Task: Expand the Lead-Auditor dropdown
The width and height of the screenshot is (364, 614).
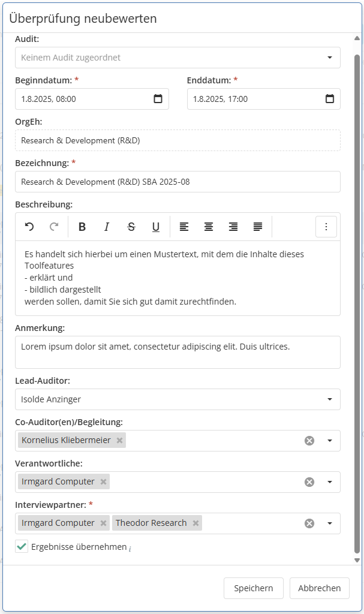Action: [329, 399]
